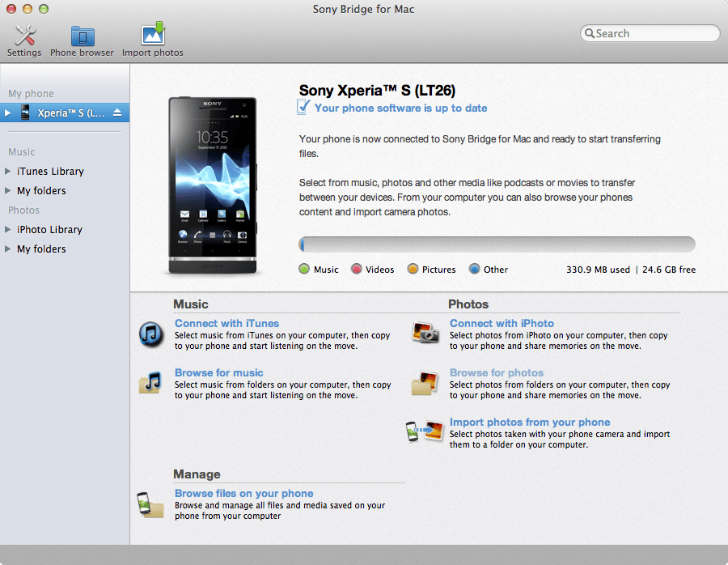Open Browse files on your phone link

(243, 494)
